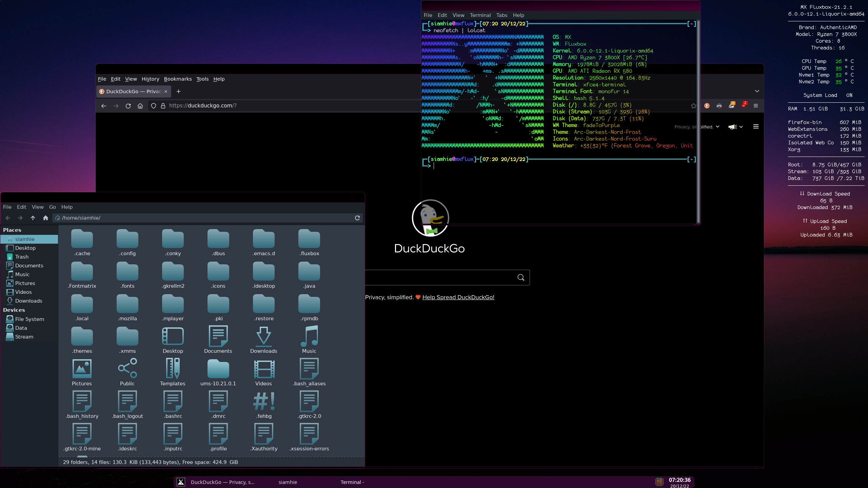Open the DuckDuckGo Privacy Essentials extension icon
The height and width of the screenshot is (488, 868).
click(707, 106)
